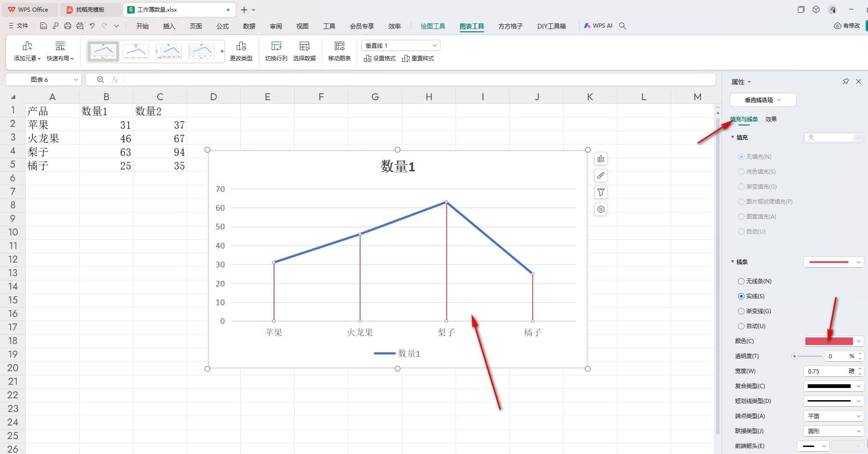This screenshot has width=868, height=454.
Task: Select Picture or Texture Fill radio
Action: click(x=741, y=202)
